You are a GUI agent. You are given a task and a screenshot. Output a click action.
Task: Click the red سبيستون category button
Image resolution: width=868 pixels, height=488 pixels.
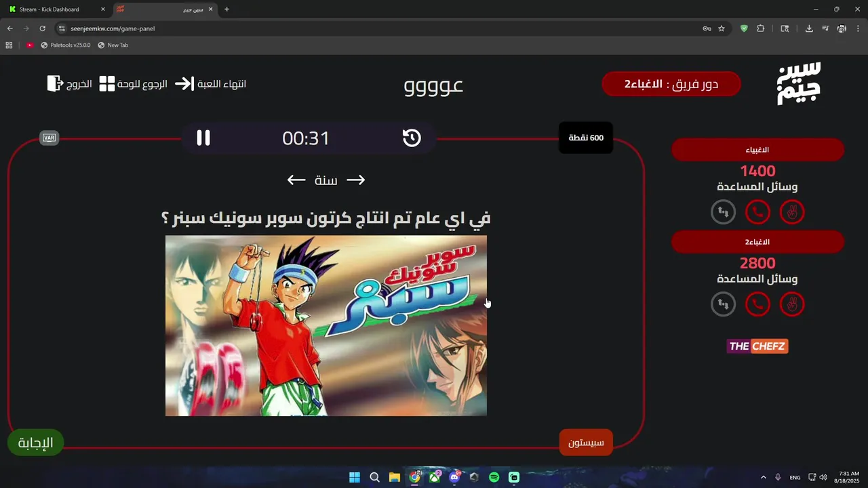[586, 443]
